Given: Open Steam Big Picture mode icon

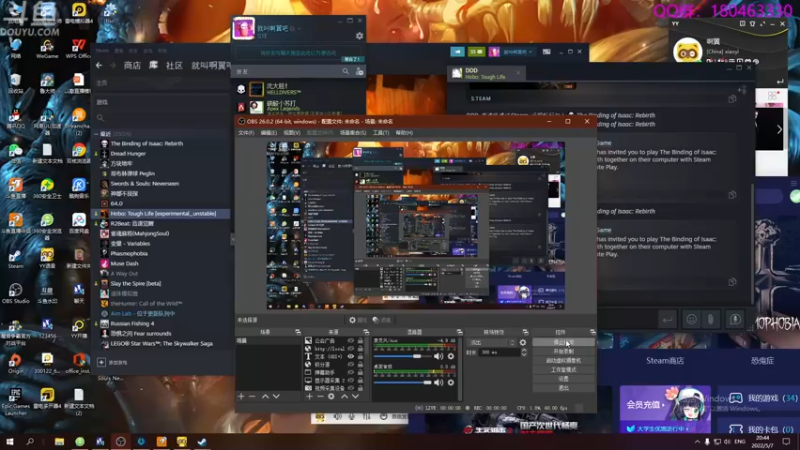Looking at the screenshot, I should pos(546,52).
